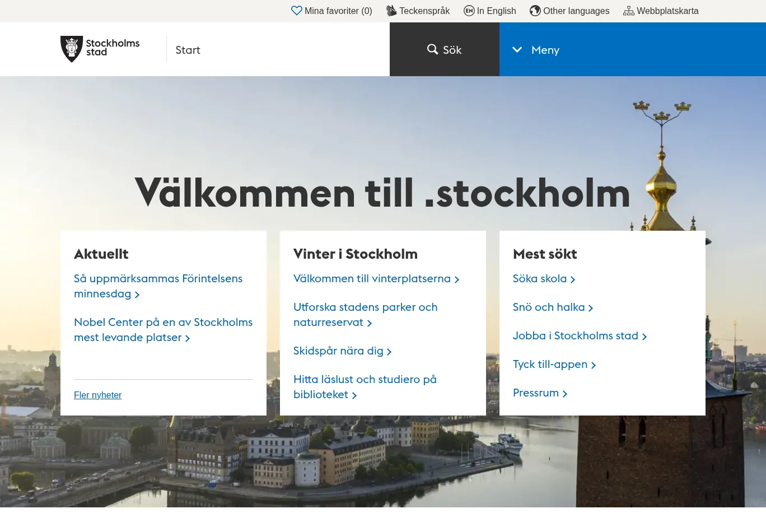Click the EN circle language icon
The width and height of the screenshot is (766, 532).
pyautogui.click(x=469, y=11)
